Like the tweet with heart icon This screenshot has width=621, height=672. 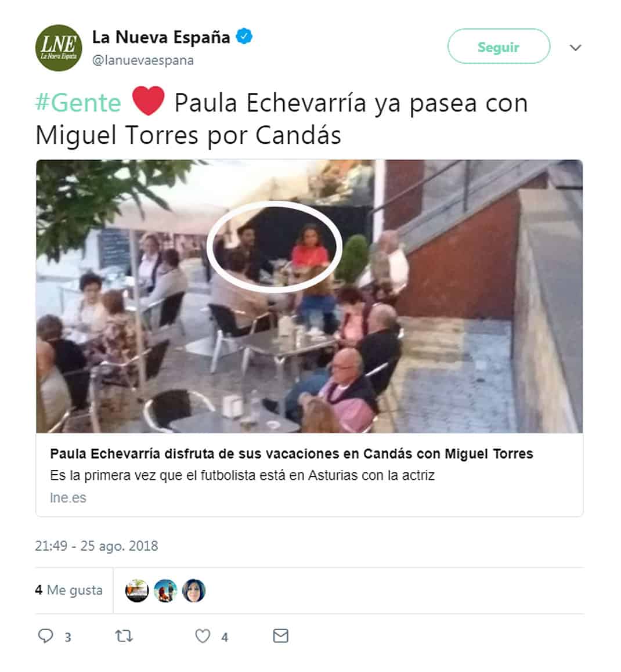click(203, 636)
